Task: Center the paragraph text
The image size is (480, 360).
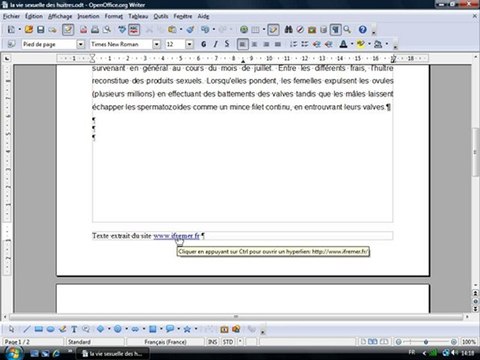Action: (254, 44)
